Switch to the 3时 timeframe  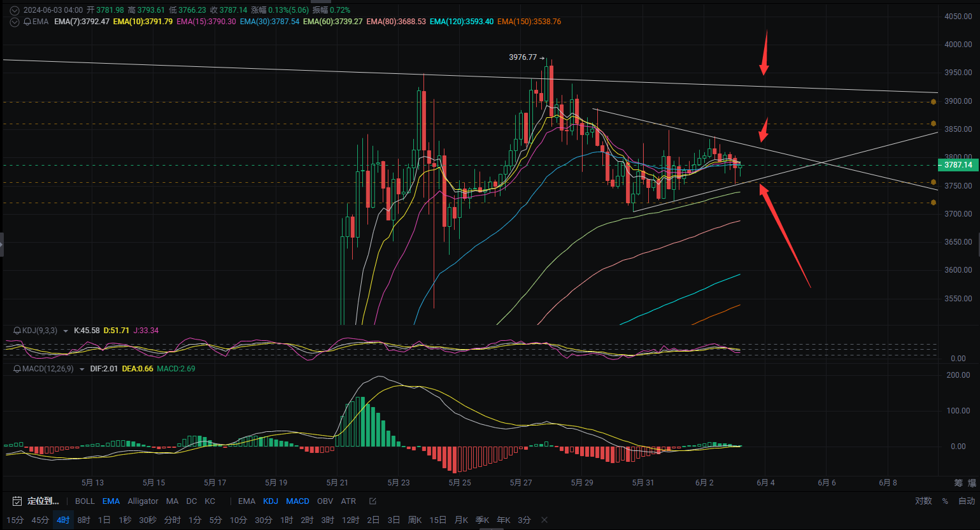point(327,520)
